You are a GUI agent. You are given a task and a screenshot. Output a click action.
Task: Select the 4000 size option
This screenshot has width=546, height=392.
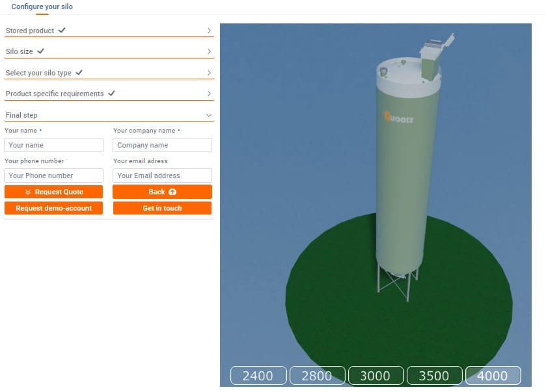coord(493,375)
